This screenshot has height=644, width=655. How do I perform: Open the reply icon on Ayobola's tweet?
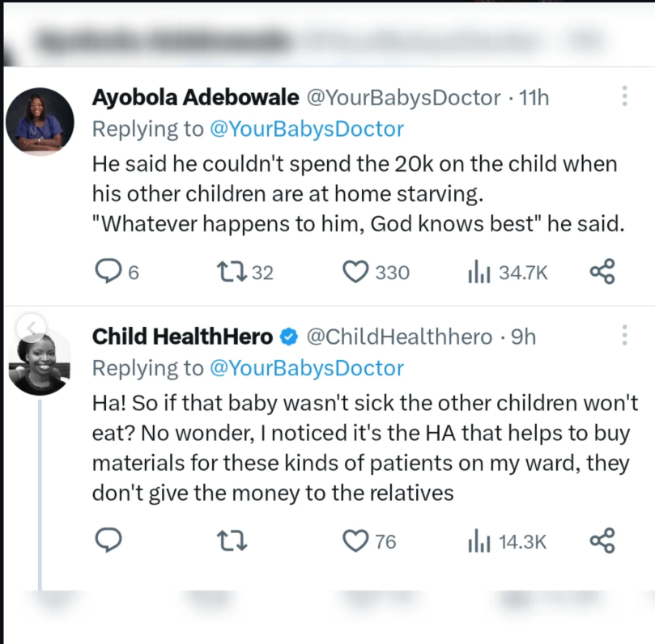point(108,272)
